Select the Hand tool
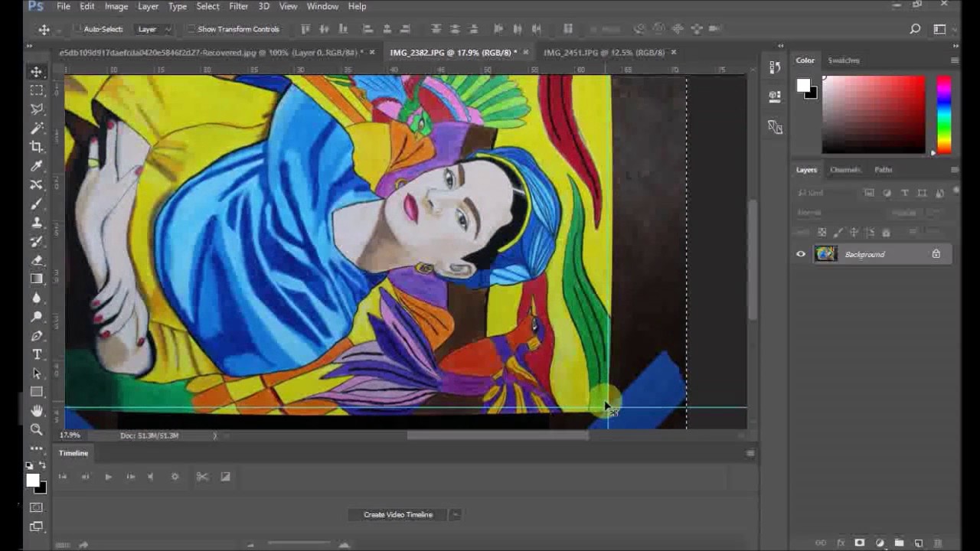The height and width of the screenshot is (551, 980). pos(36,411)
